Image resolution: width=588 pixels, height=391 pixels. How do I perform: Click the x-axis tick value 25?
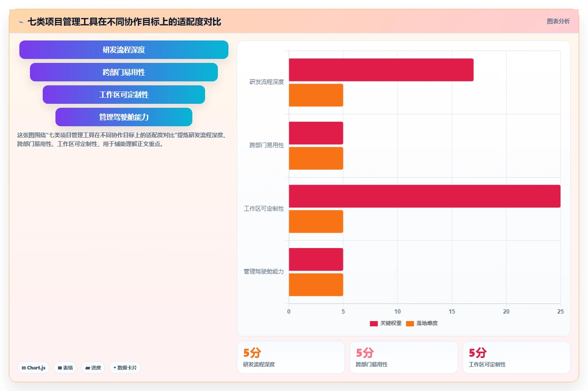point(560,311)
